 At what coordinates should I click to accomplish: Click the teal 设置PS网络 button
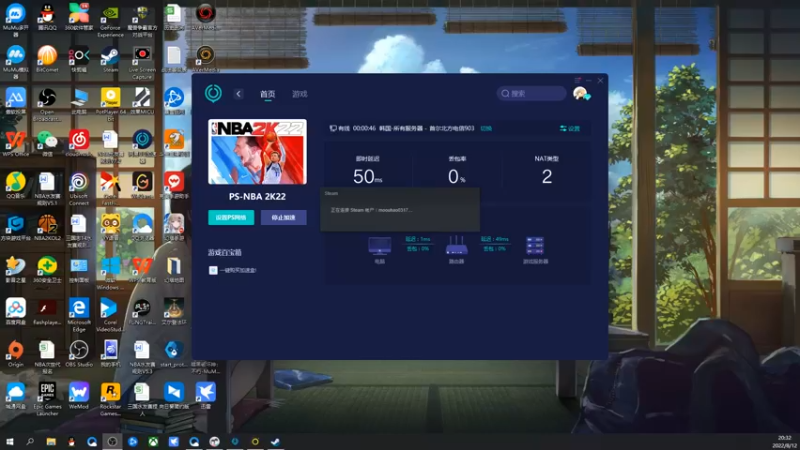(x=231, y=217)
